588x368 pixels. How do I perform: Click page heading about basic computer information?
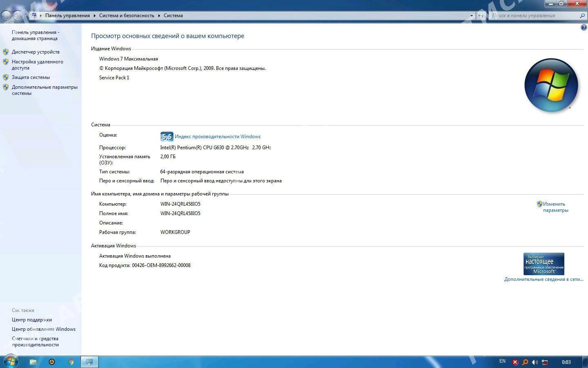(x=167, y=36)
